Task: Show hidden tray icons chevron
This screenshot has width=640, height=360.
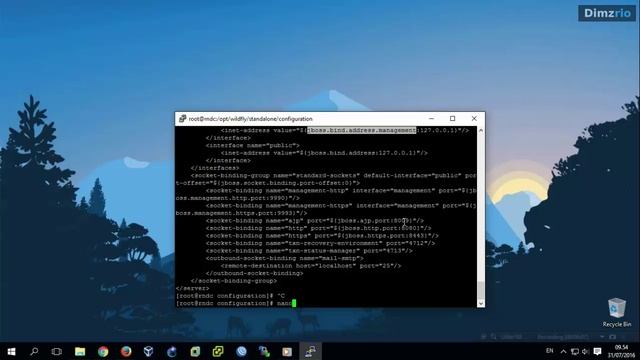Action: [x=563, y=351]
